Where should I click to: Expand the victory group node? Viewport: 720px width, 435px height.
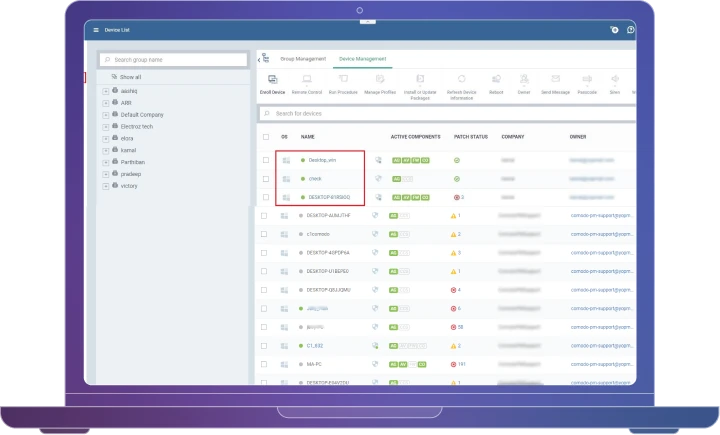[x=105, y=186]
